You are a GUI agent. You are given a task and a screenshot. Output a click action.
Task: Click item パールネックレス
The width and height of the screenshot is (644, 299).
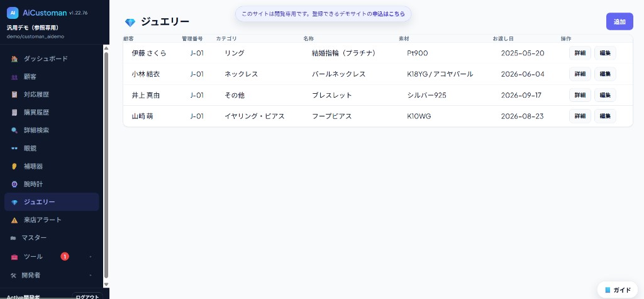[339, 74]
